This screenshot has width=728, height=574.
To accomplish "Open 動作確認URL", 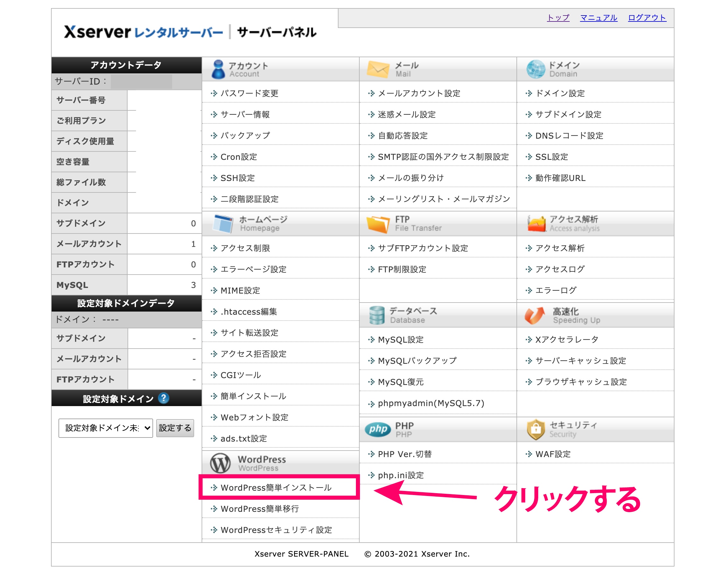I will pyautogui.click(x=560, y=178).
